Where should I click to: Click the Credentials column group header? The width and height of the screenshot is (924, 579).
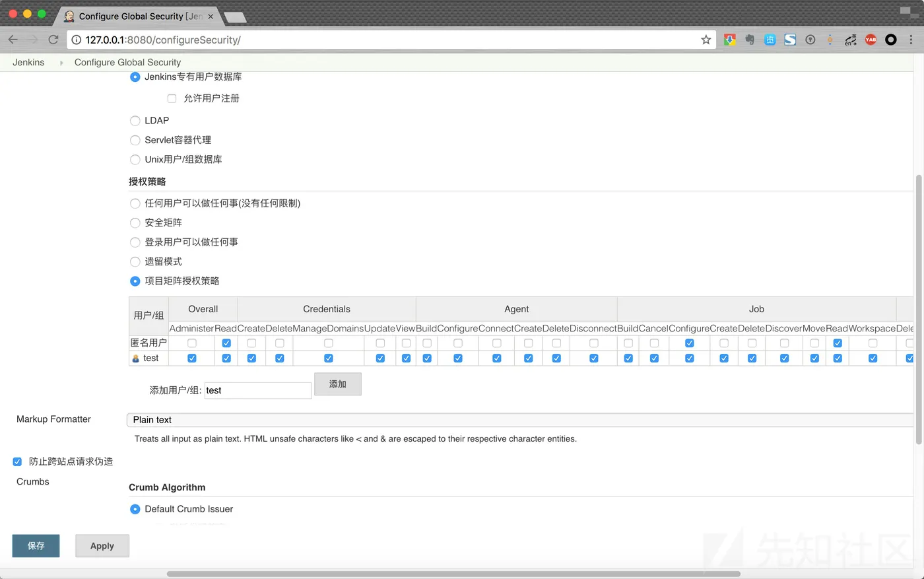327,309
